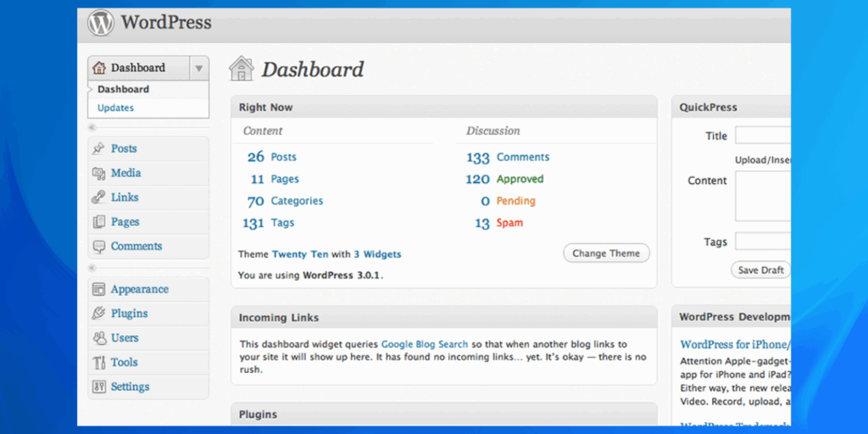The height and width of the screenshot is (434, 868).
Task: Click the Media icon in sidebar
Action: point(98,173)
